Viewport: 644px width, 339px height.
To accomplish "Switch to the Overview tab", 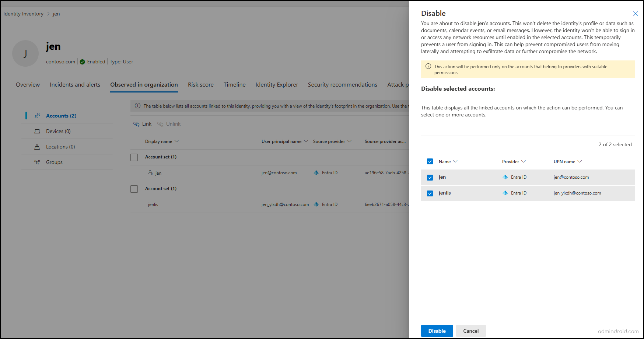I will pos(28,85).
